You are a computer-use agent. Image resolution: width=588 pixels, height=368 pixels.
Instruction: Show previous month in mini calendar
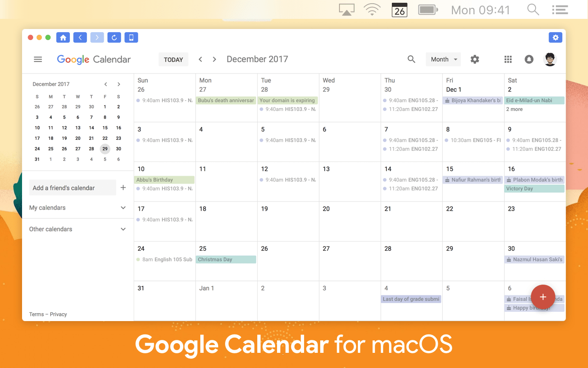[106, 84]
